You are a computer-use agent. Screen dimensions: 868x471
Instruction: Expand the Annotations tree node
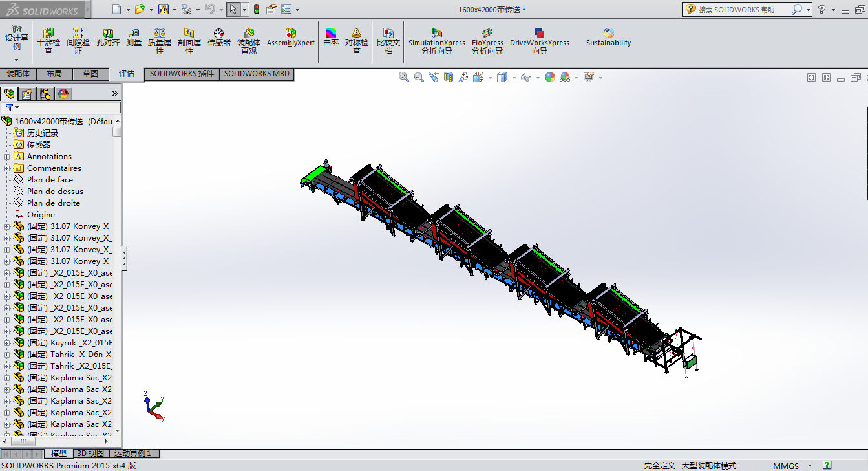(7, 157)
